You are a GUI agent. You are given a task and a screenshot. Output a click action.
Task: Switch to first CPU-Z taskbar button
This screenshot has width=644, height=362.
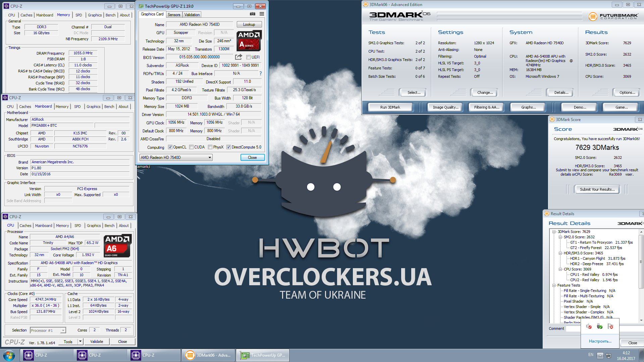(47, 355)
